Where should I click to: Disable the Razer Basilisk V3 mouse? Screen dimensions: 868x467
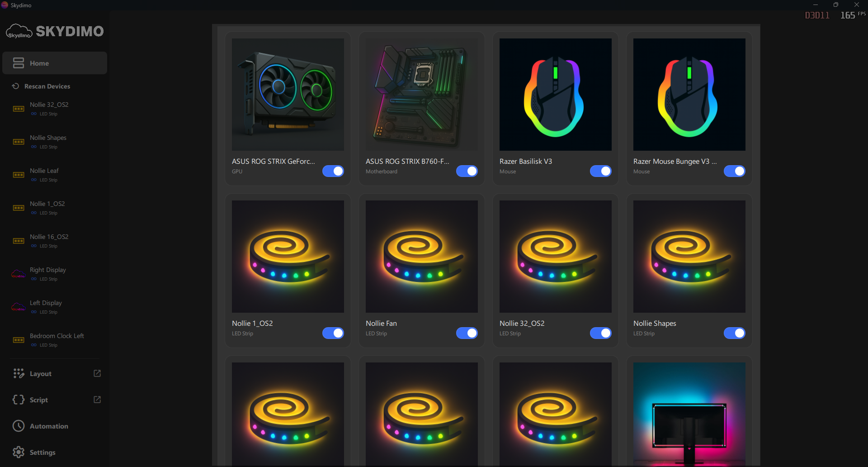pos(601,171)
